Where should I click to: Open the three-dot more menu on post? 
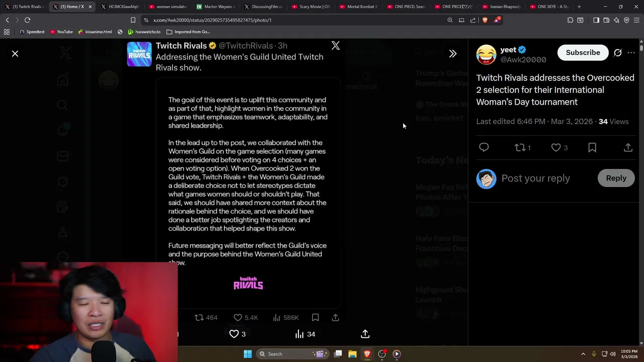[x=631, y=53]
